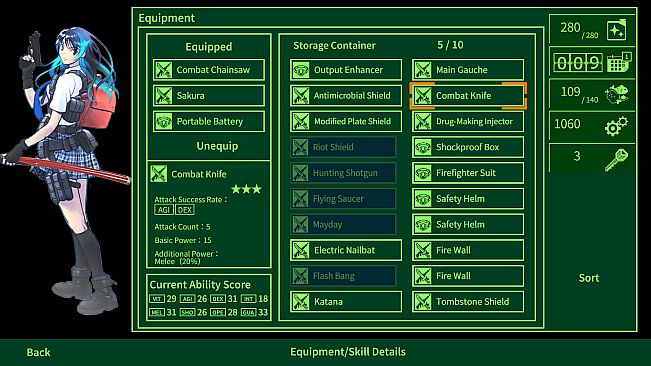Click the sword icon on Katana
The width and height of the screenshot is (651, 366).
point(301,302)
